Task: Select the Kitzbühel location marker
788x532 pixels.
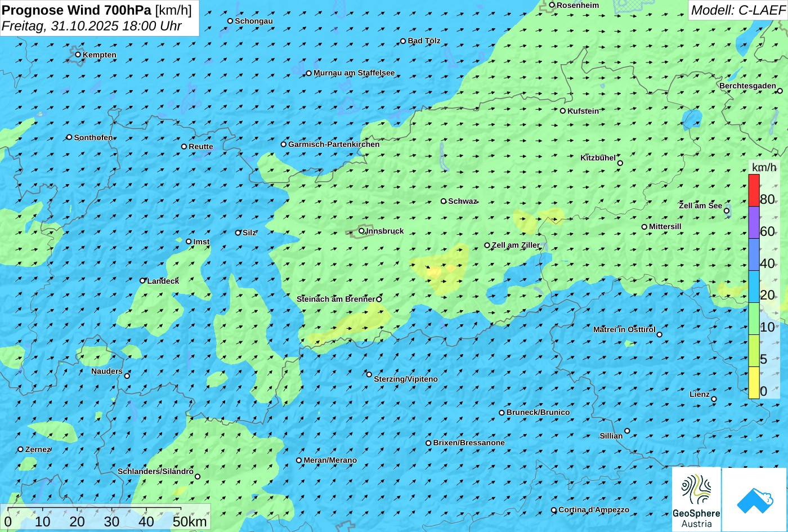Action: tap(620, 163)
